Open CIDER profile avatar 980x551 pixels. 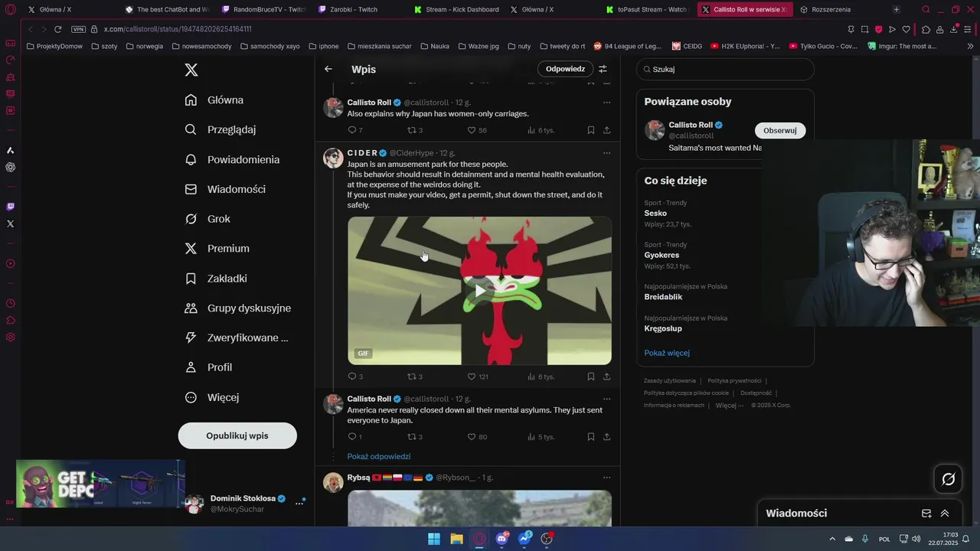(334, 158)
